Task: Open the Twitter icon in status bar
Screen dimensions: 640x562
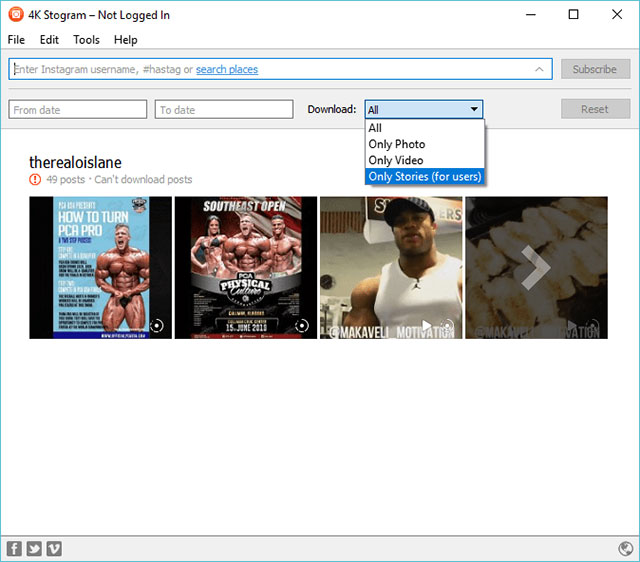Action: coord(34,549)
